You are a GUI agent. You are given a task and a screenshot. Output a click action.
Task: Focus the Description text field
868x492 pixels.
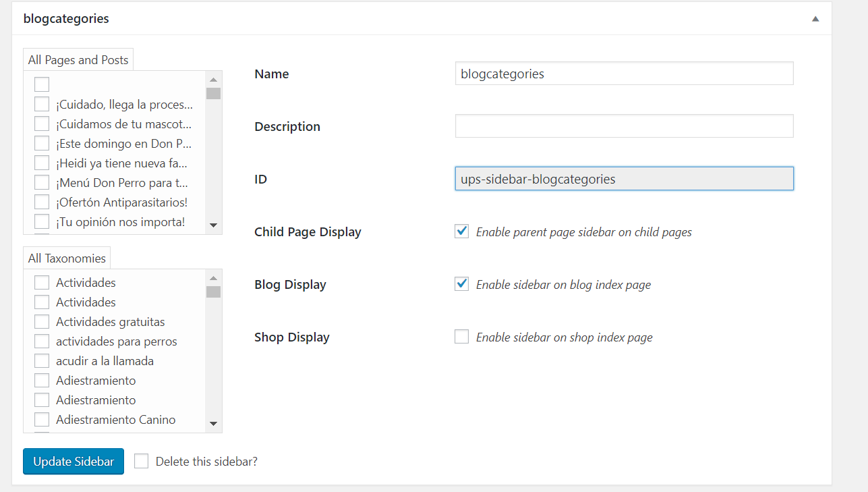tap(624, 126)
